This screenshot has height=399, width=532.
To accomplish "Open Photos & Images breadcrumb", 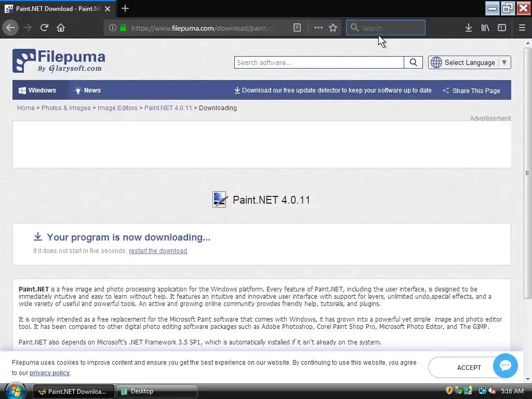I will 66,108.
